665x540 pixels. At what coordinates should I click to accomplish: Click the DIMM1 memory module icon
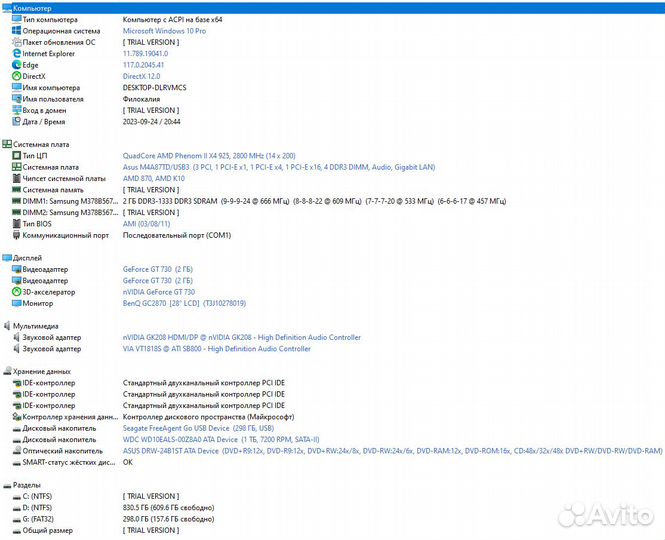pyautogui.click(x=16, y=201)
